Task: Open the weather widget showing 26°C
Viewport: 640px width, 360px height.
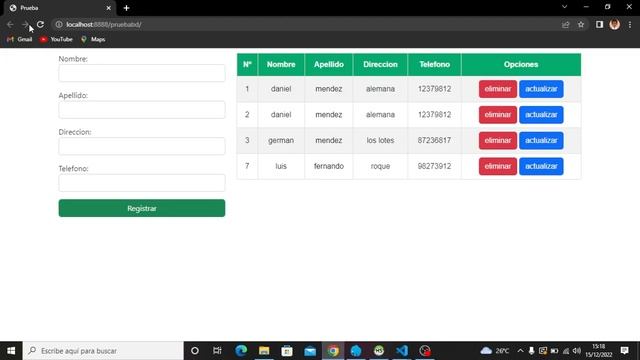Action: 495,351
